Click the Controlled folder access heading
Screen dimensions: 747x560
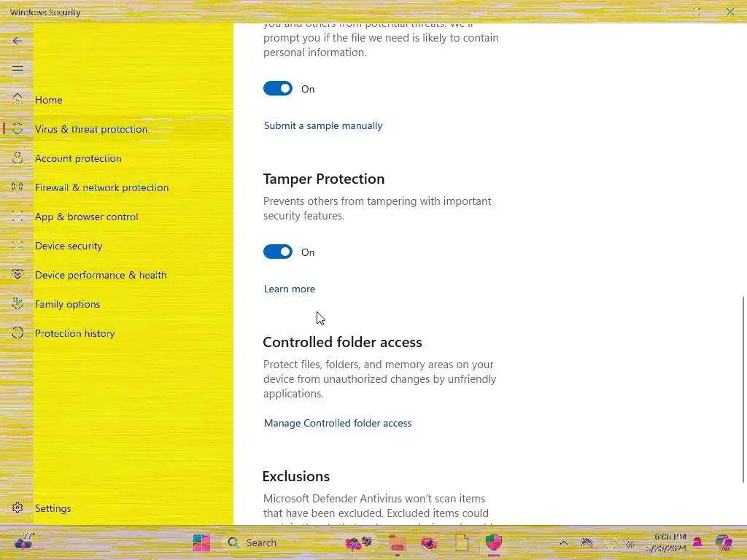(x=342, y=343)
